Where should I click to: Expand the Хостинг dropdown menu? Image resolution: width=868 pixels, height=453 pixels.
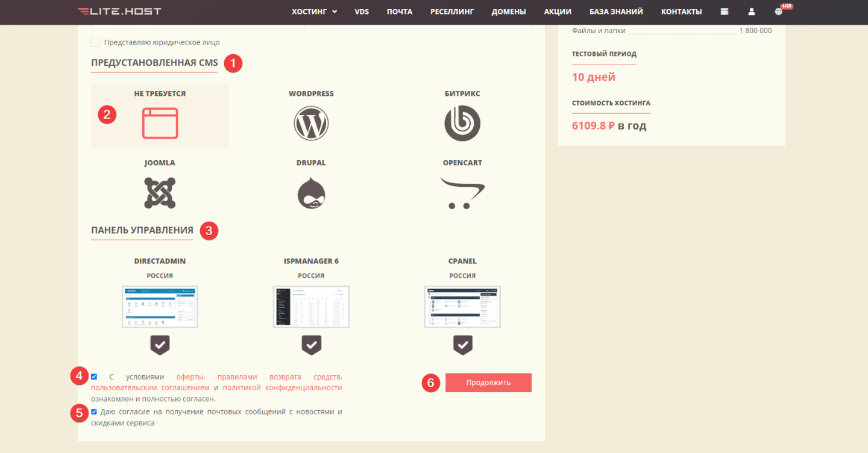314,11
